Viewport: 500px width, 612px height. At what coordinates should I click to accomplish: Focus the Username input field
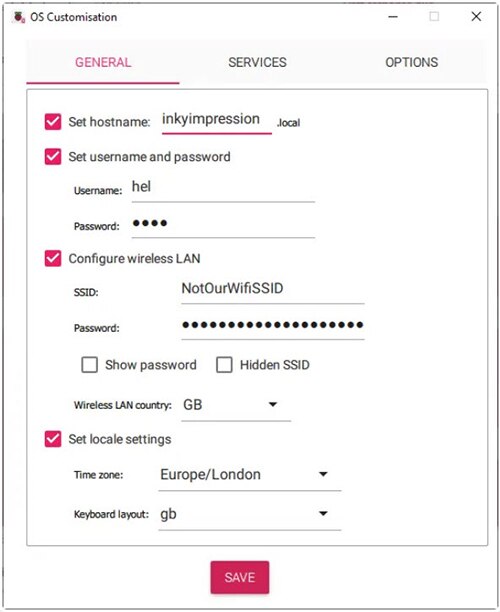click(223, 188)
